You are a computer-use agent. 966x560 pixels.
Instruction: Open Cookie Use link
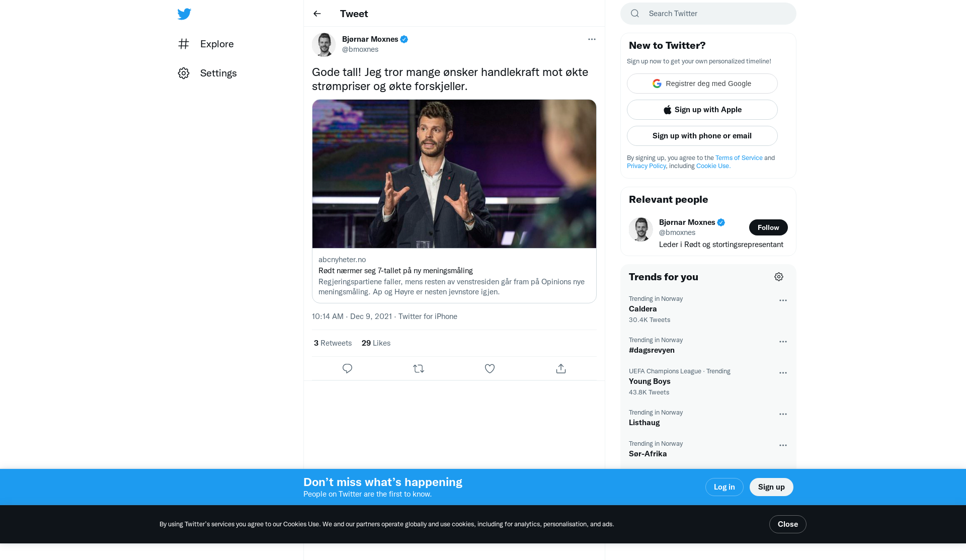pyautogui.click(x=713, y=166)
